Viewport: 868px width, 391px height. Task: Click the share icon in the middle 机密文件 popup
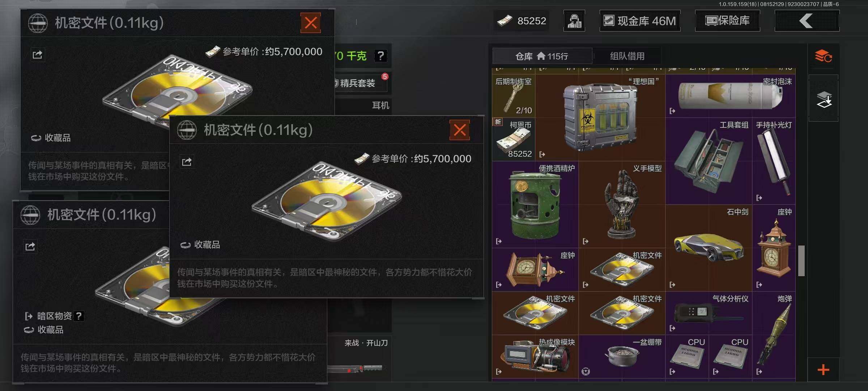[187, 161]
